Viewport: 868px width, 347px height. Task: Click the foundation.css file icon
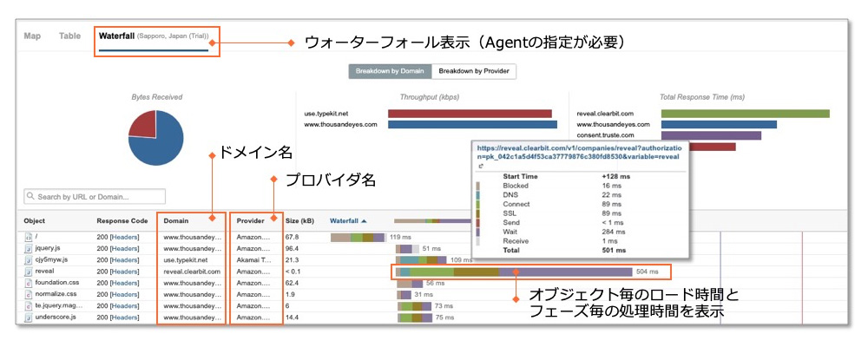(28, 283)
